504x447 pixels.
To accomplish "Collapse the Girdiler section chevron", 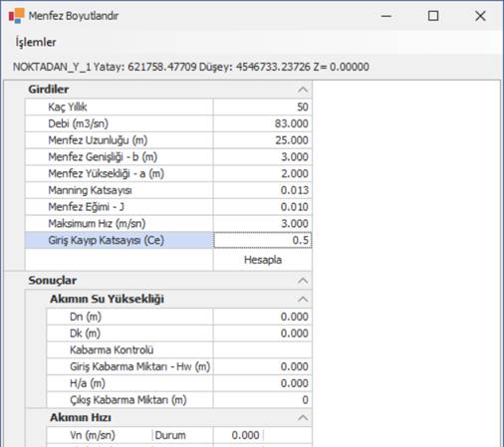I will (303, 90).
